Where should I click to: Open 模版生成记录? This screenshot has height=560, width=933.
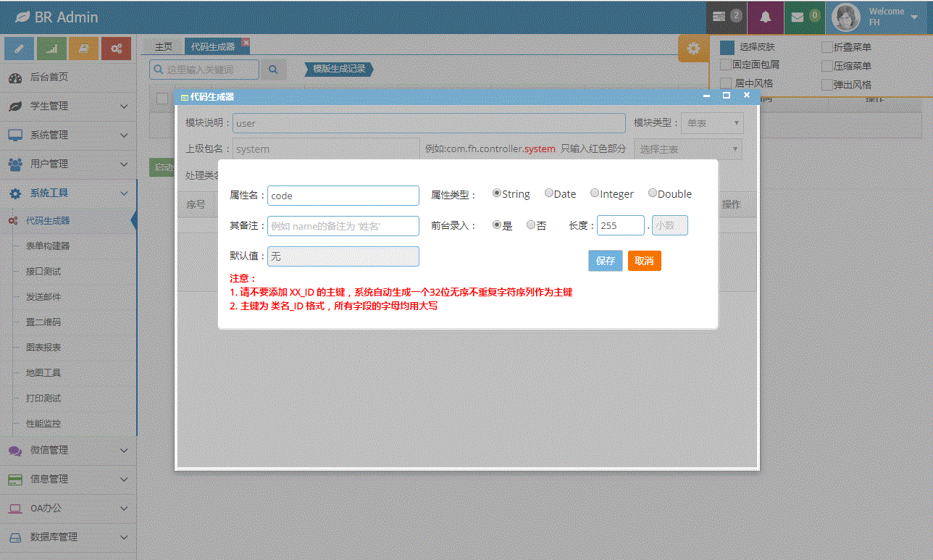[x=339, y=69]
